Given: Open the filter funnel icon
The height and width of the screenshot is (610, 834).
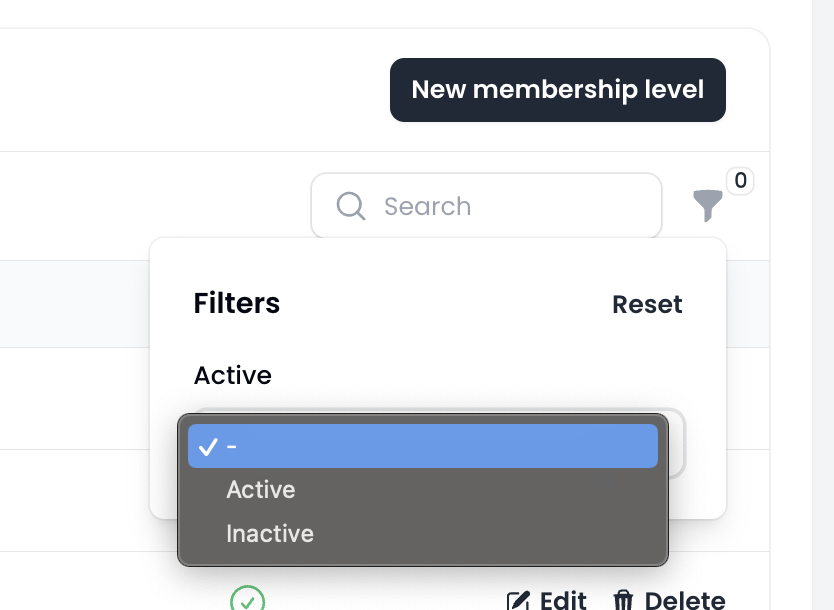Looking at the screenshot, I should 707,205.
